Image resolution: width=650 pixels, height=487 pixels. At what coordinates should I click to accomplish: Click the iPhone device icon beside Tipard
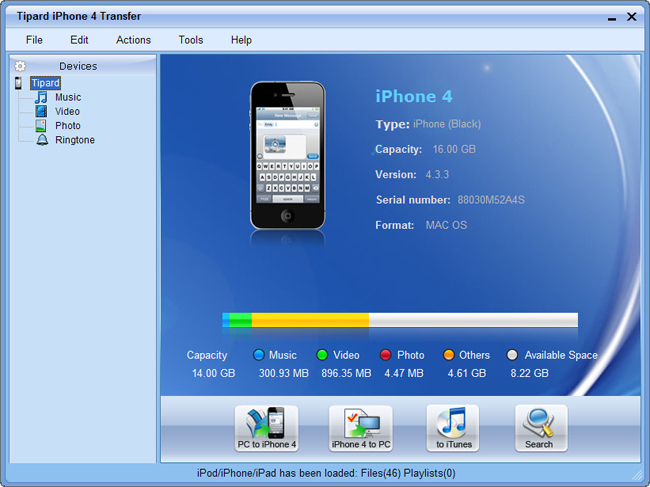[18, 83]
